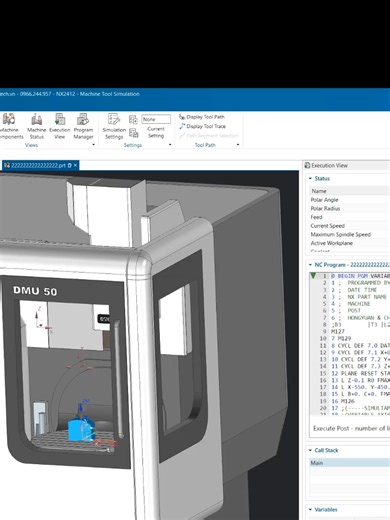Select the Current Speed row

349,226
